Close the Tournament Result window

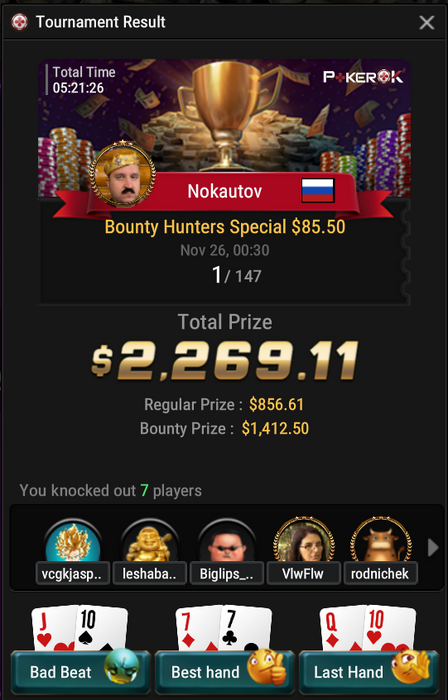[427, 22]
